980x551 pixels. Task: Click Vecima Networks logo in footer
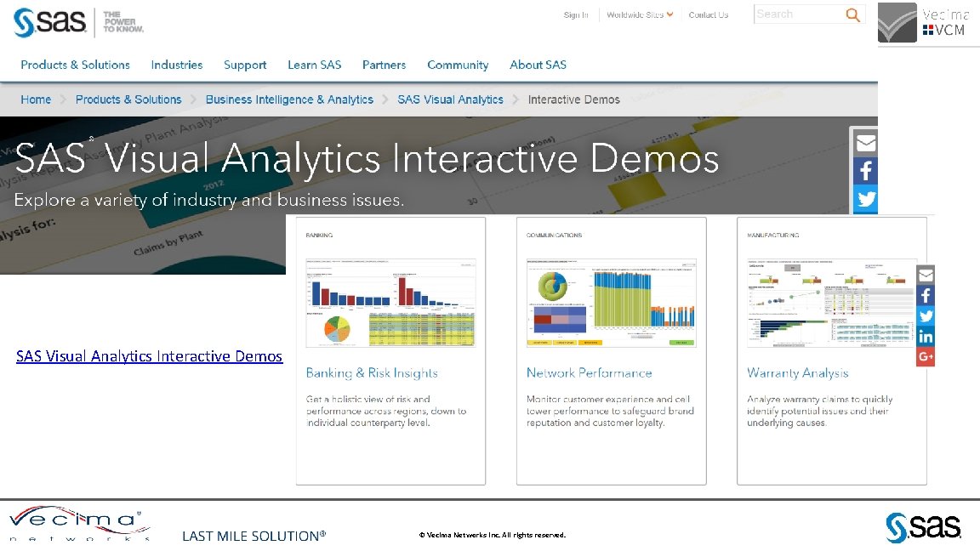(79, 524)
